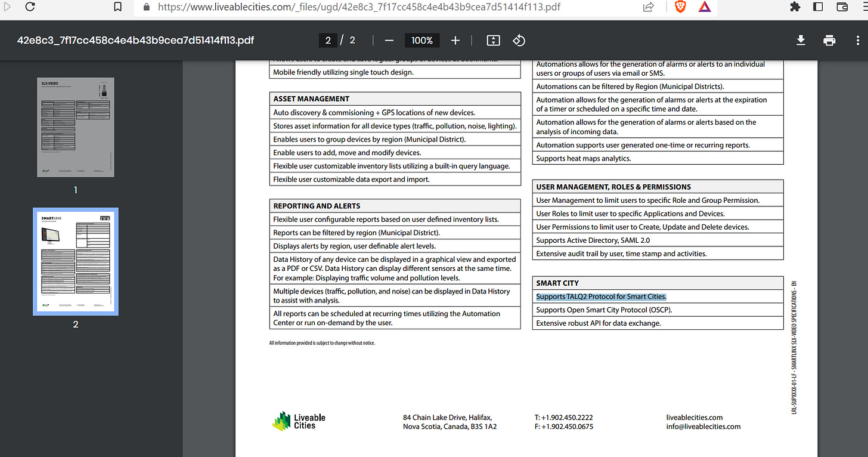This screenshot has height=457, width=868.
Task: Select page 1 thumbnail in sidebar
Action: coord(76,127)
